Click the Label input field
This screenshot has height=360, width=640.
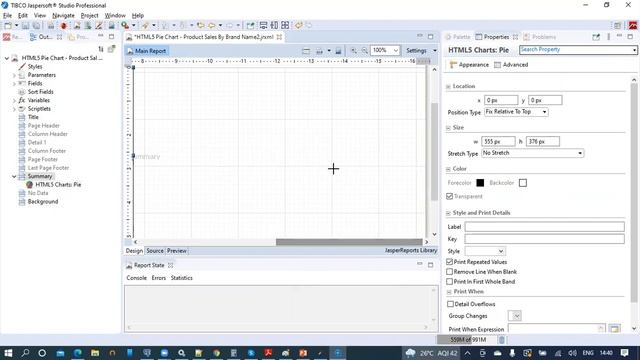pos(544,227)
